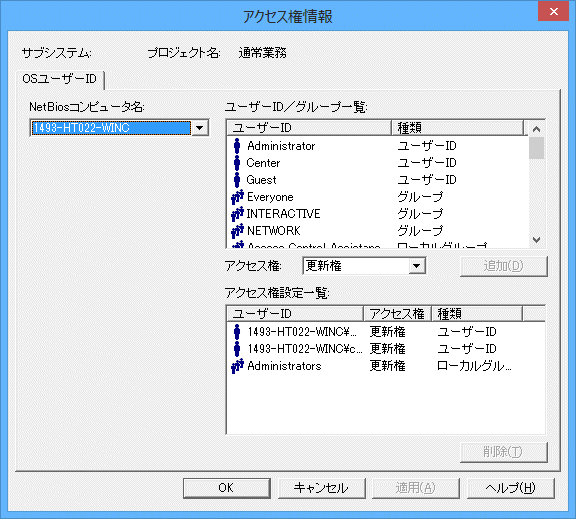Image resolution: width=576 pixels, height=519 pixels.
Task: Select the 1493-HT022-WINC¥c... access entry
Action: (305, 349)
